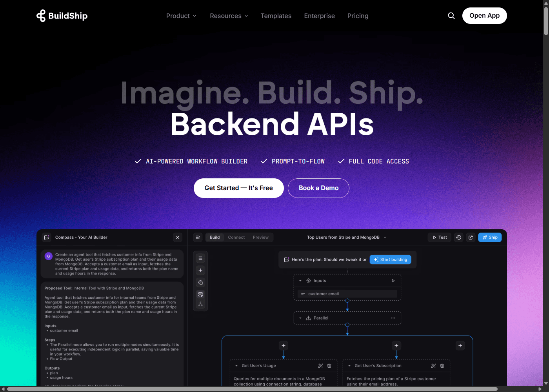Delete the Get User's Subscription node
Screen dimensions: 549x392
coord(442,366)
